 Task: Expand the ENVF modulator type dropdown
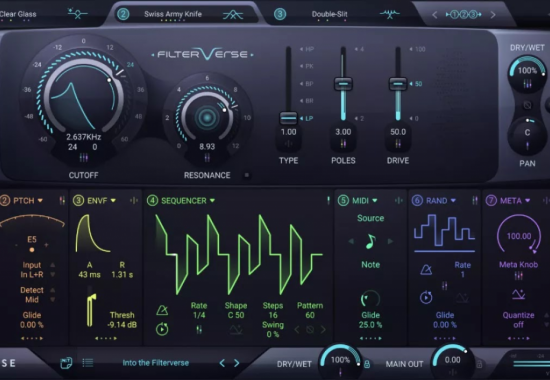click(x=113, y=201)
